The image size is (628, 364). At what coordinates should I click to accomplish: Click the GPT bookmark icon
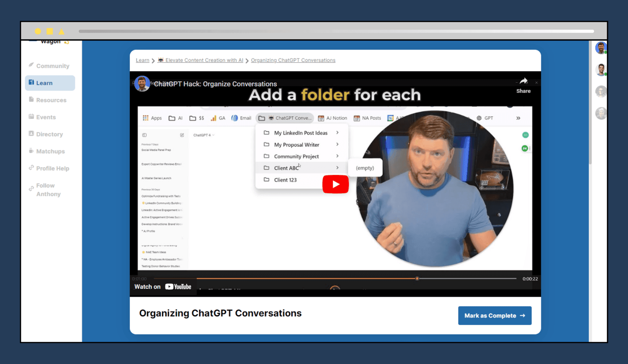(479, 118)
